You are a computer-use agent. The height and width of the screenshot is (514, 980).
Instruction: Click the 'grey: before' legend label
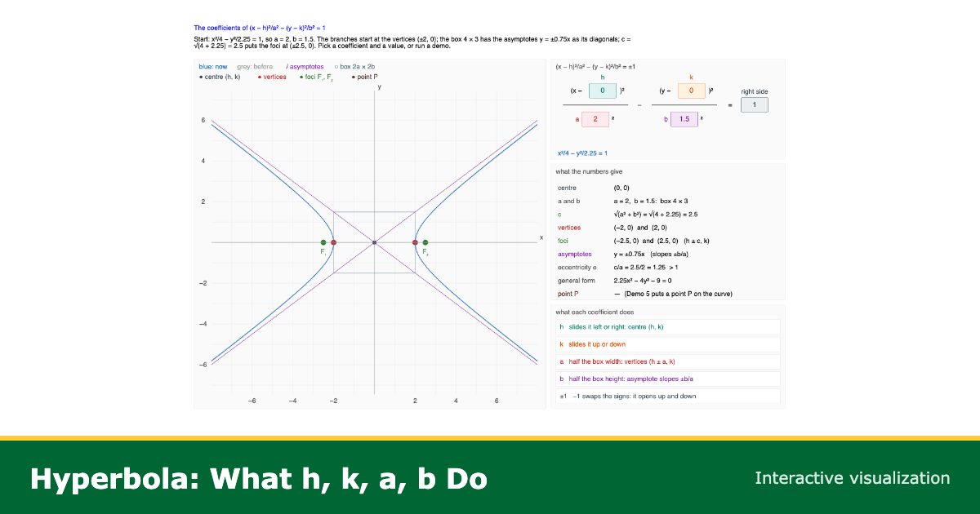[x=255, y=66]
